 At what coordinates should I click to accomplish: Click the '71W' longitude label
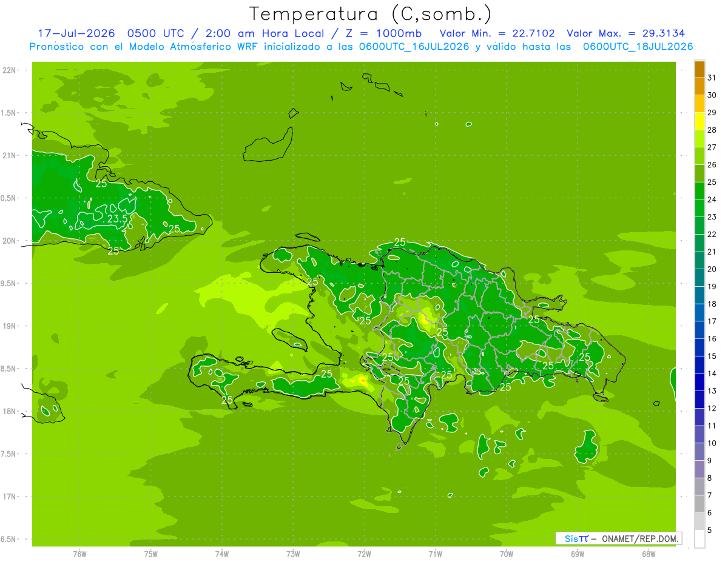coord(435,554)
